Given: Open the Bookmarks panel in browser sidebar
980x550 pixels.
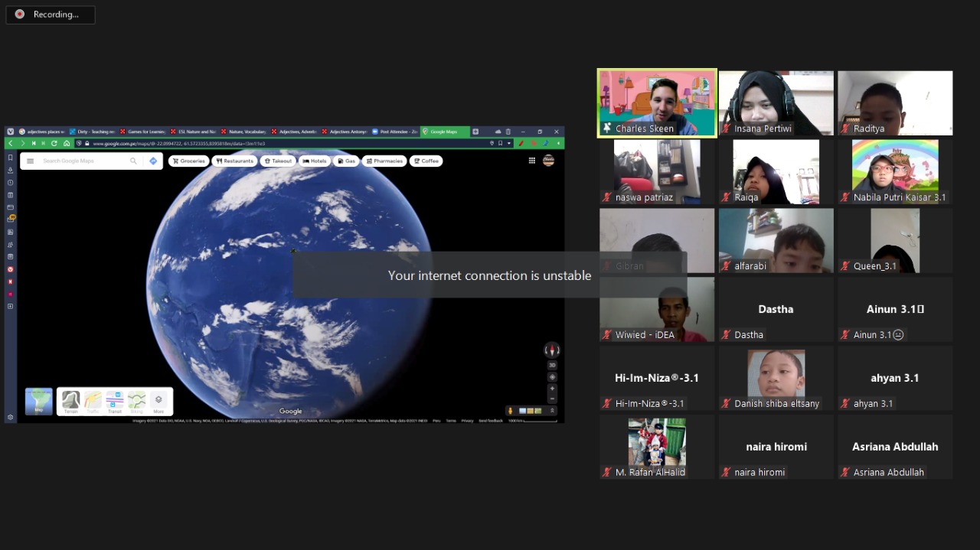Looking at the screenshot, I should click(x=10, y=158).
